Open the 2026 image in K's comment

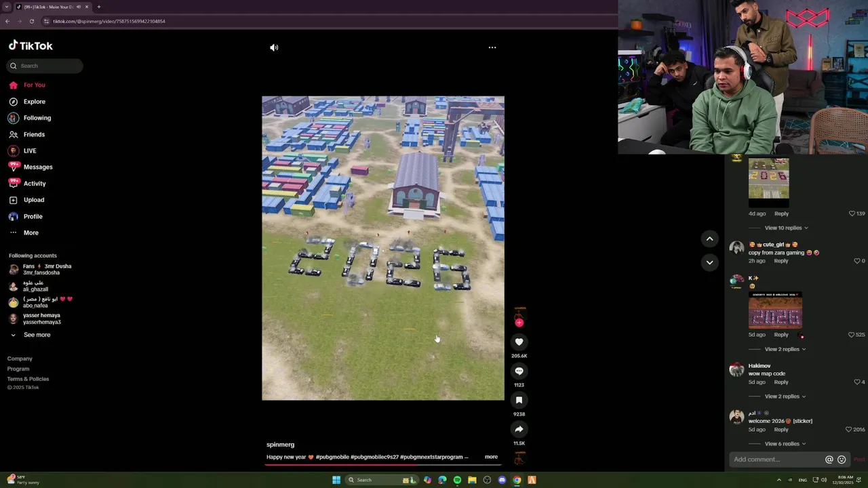775,310
